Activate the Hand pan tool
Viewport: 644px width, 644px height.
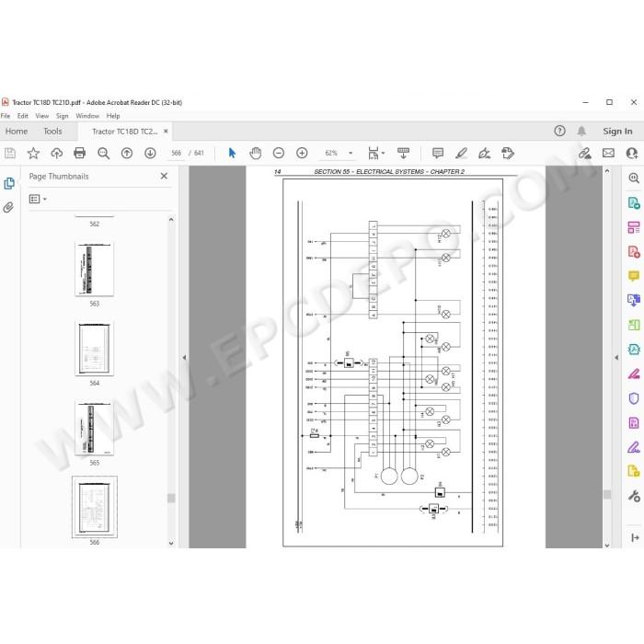point(256,154)
